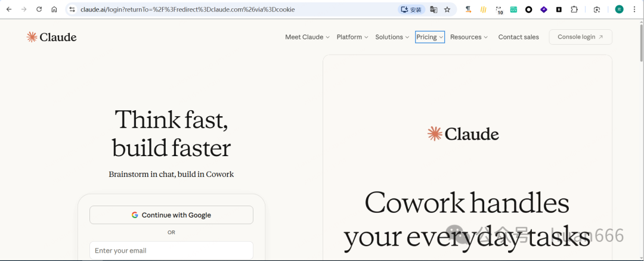Open the Chrome three-dot menu

click(x=634, y=10)
